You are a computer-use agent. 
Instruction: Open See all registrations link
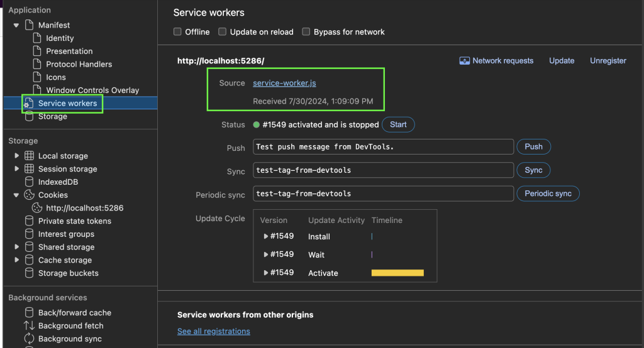[x=214, y=331]
